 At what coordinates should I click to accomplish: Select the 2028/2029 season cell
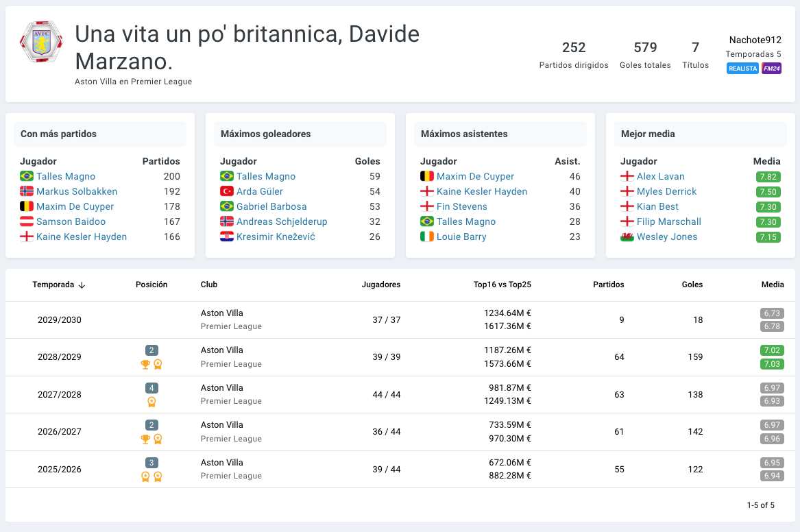pos(60,357)
